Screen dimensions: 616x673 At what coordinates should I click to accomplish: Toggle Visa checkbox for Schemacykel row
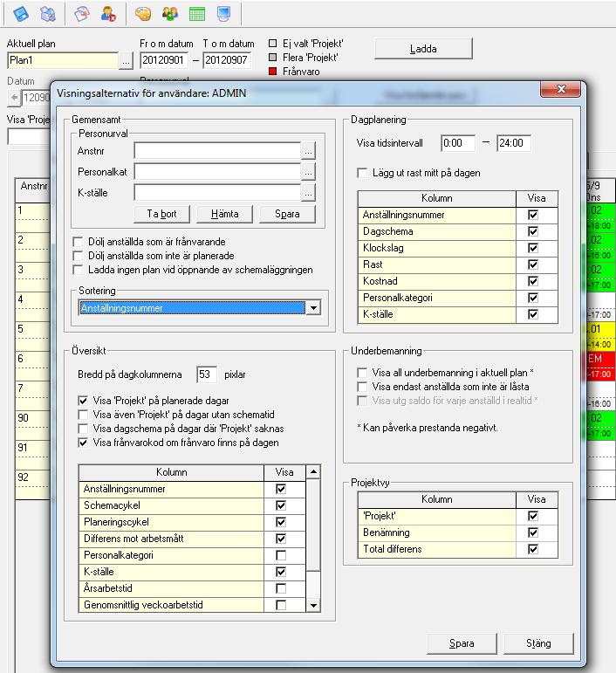281,505
